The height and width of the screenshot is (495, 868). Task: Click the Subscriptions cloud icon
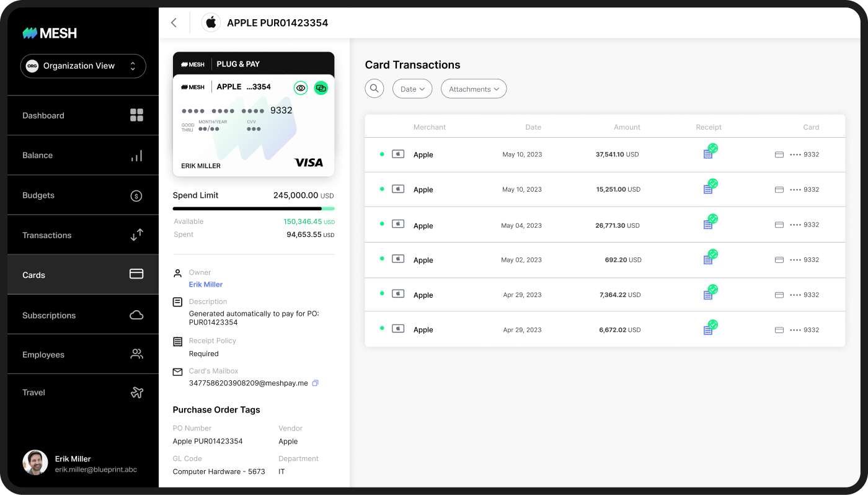[x=136, y=314]
